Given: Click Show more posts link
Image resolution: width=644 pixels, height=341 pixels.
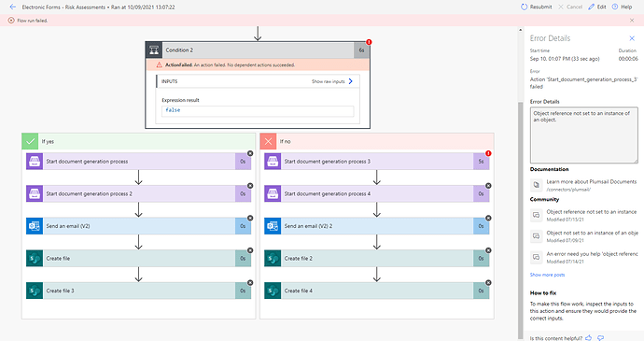Looking at the screenshot, I should pos(547,275).
